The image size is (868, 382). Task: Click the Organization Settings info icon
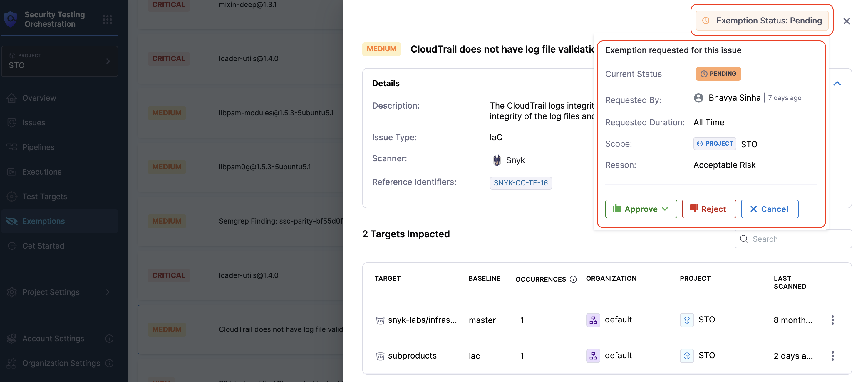point(109,363)
